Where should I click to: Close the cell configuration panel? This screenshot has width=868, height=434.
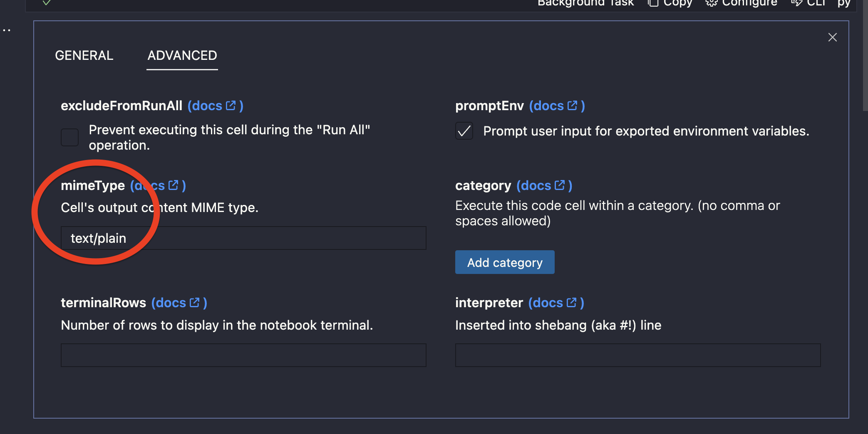(x=832, y=37)
